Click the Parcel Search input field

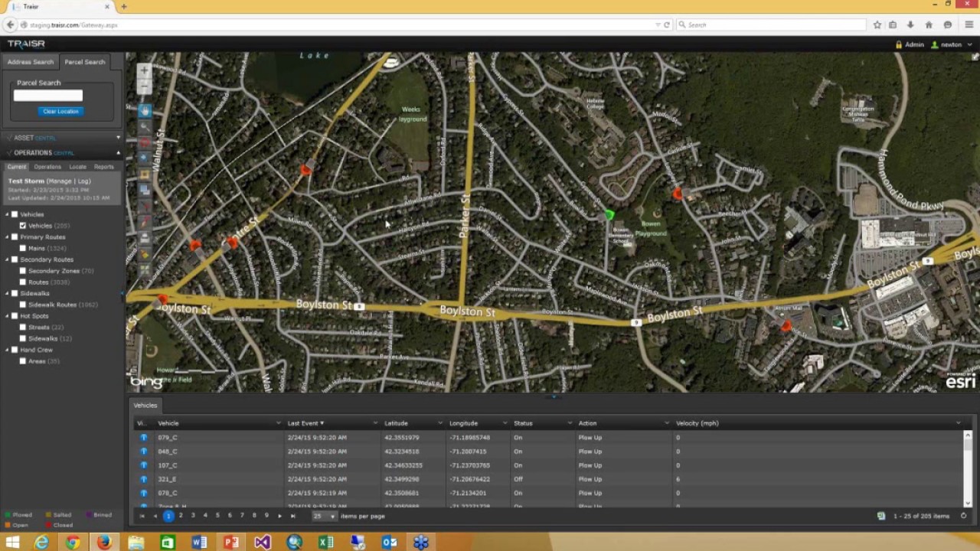pos(47,96)
